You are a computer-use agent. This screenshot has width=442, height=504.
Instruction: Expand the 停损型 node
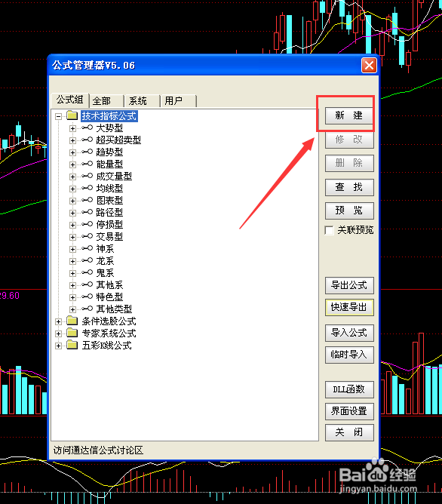[x=72, y=225]
